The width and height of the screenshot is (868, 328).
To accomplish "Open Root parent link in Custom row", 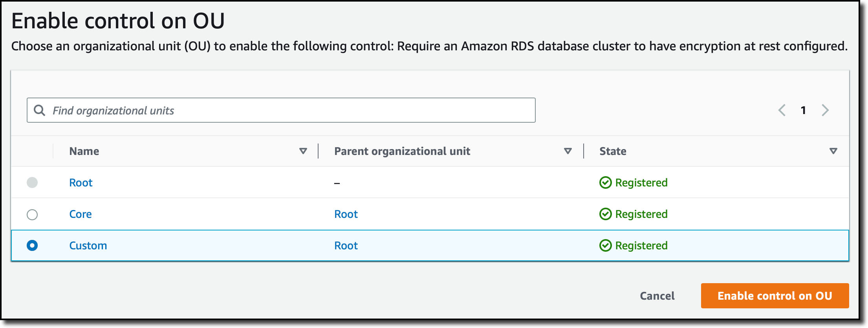I will [346, 245].
